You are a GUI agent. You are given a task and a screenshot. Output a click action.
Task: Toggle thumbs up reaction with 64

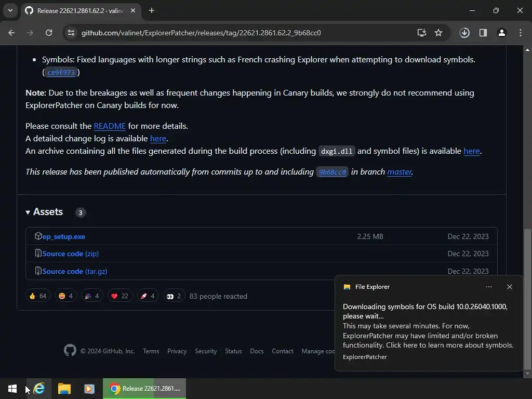point(38,296)
